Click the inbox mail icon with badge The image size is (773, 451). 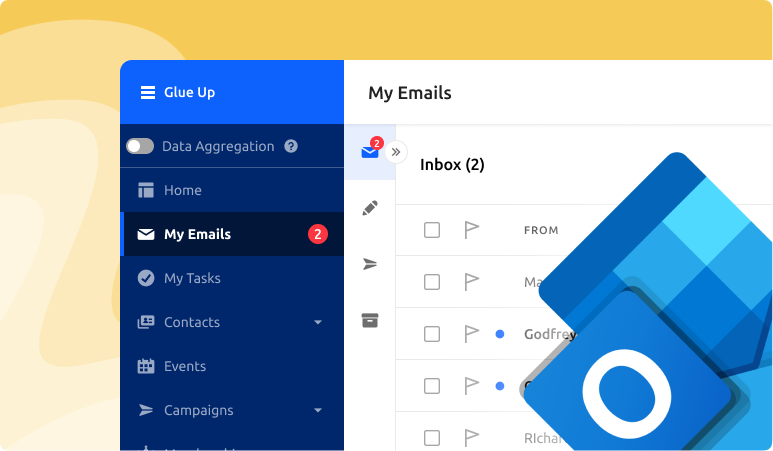pos(370,151)
